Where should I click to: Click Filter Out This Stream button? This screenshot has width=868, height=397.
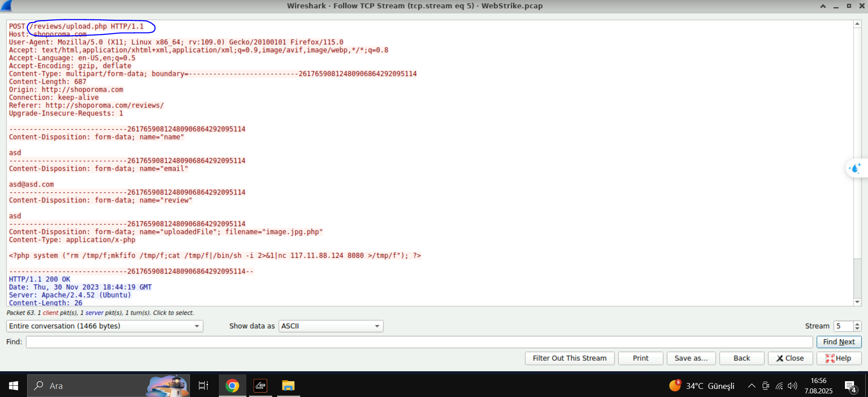tap(570, 358)
